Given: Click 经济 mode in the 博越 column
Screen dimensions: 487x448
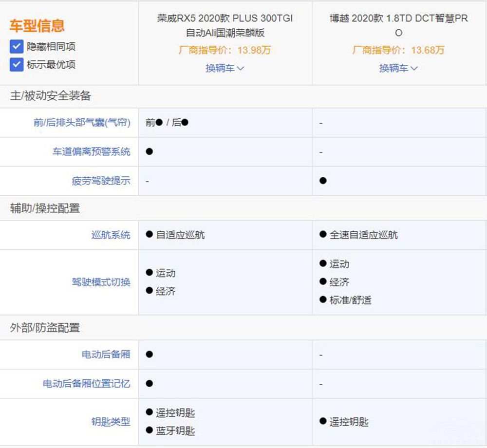Looking at the screenshot, I should click(x=339, y=282).
